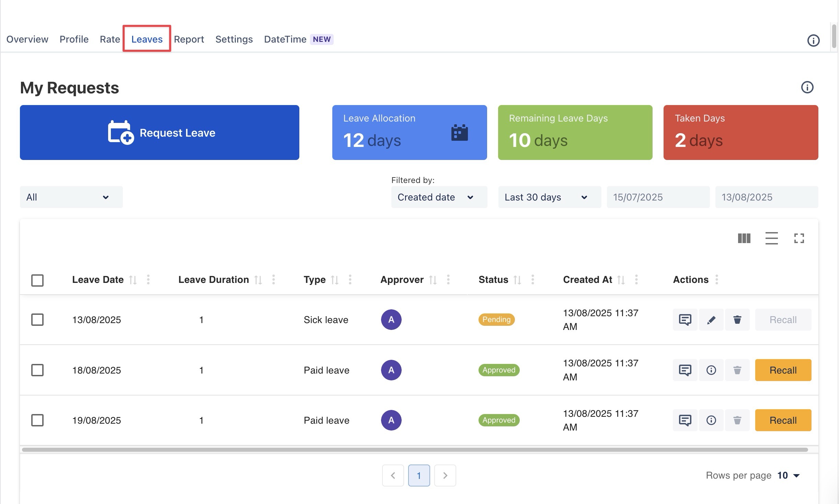Viewport: 839px width, 504px height.
Task: Switch to the Report tab
Action: pos(189,39)
